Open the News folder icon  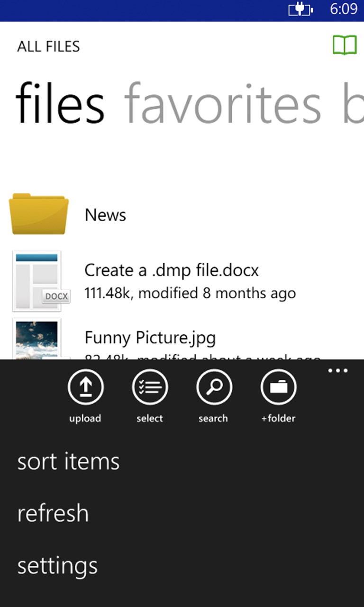39,214
